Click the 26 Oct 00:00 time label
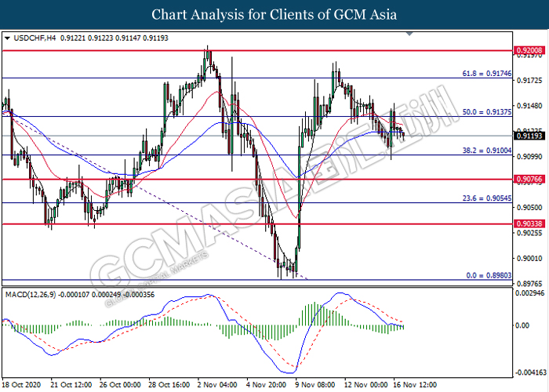Viewport: 549px width, 392px height. click(x=120, y=385)
